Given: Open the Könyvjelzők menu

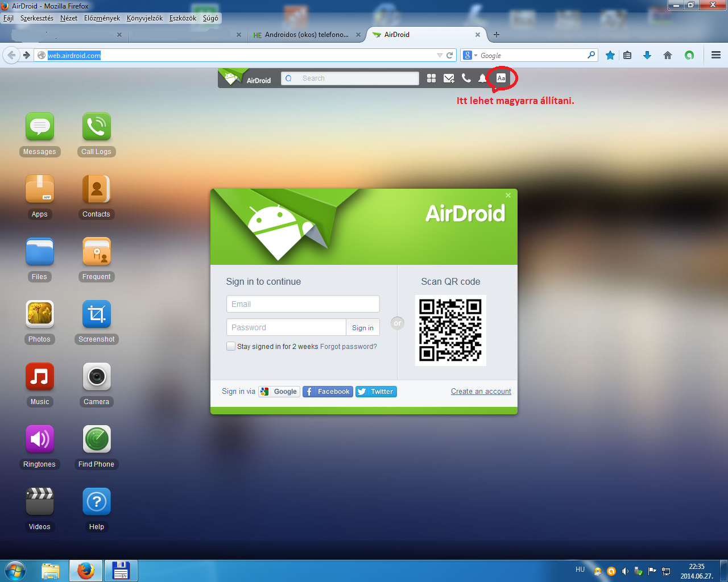Looking at the screenshot, I should pos(144,18).
